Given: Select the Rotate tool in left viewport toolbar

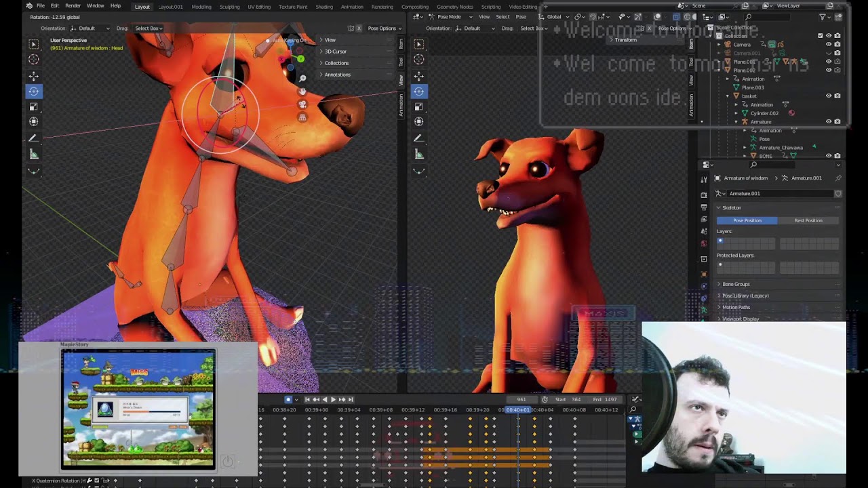Looking at the screenshot, I should (x=33, y=91).
